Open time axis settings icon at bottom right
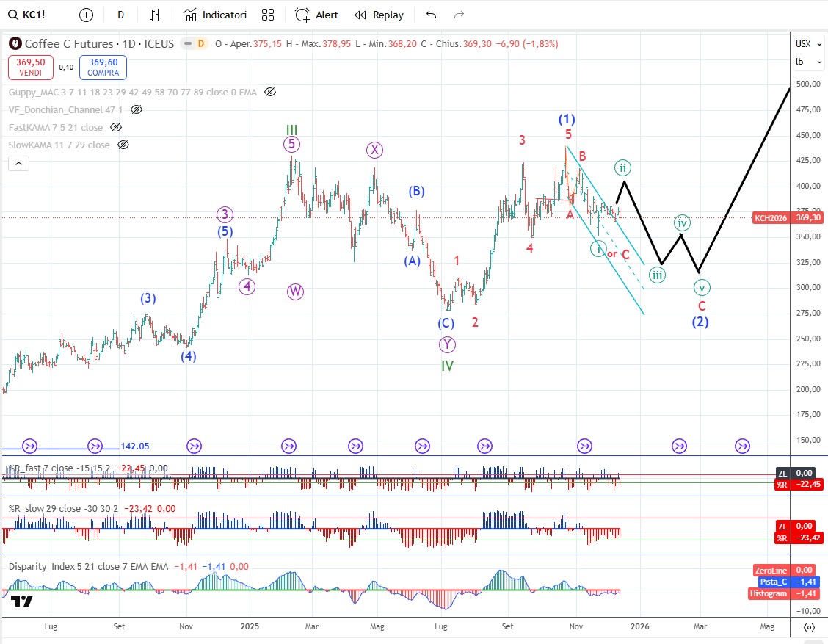This screenshot has height=644, width=828. (x=809, y=627)
